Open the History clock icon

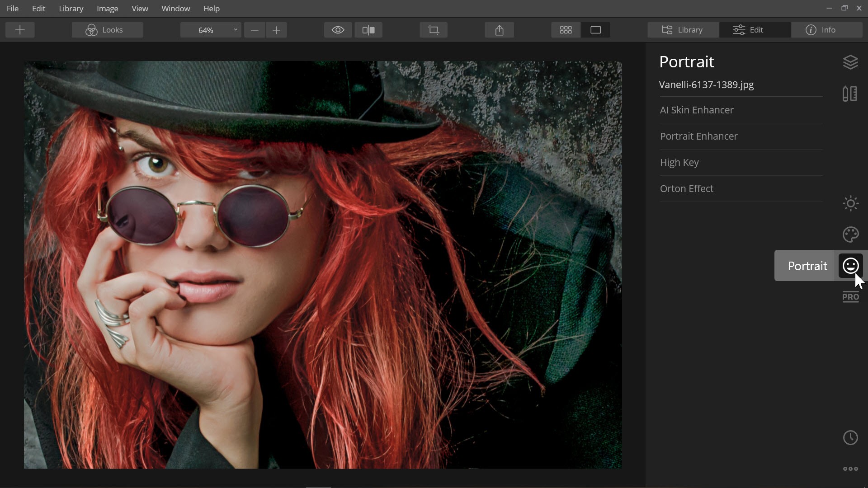850,437
